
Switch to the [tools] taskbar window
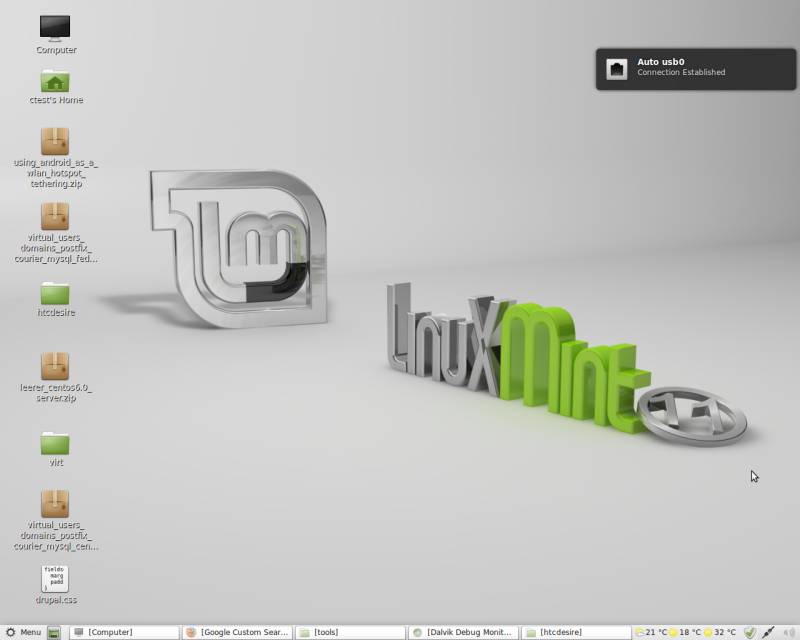[351, 632]
